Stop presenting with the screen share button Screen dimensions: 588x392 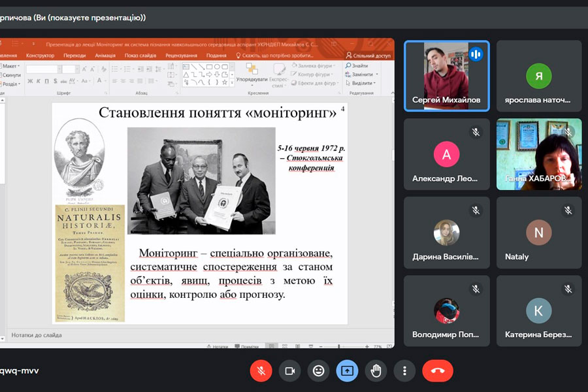(x=347, y=370)
